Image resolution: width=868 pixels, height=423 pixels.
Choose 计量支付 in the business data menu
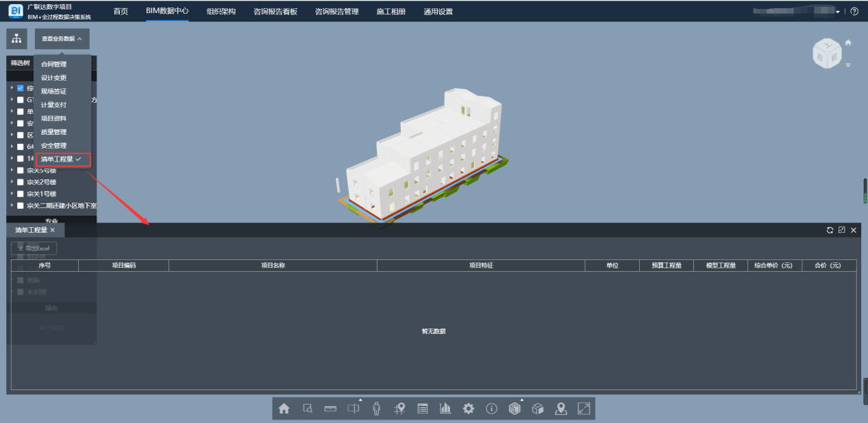54,105
